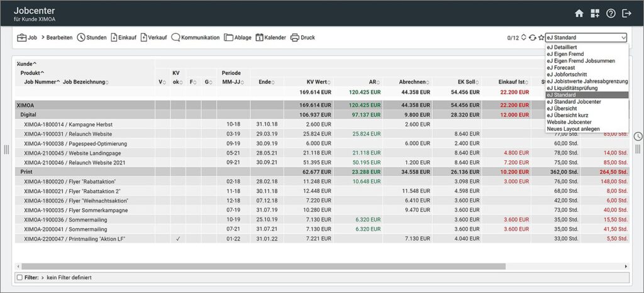Open Kommunikation from the toolbar
Image resolution: width=644 pixels, height=293 pixels.
[x=195, y=38]
